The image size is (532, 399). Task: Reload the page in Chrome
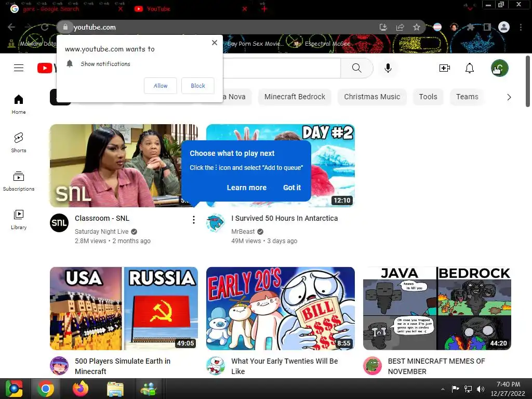click(x=45, y=27)
